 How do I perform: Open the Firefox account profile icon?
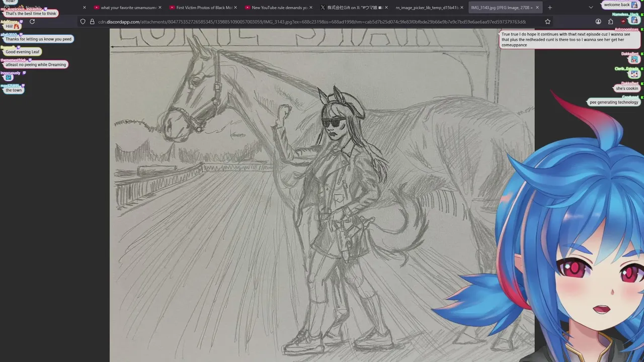point(598,22)
